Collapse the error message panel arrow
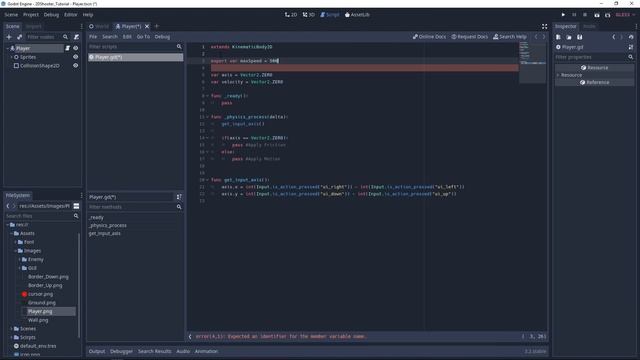The width and height of the screenshot is (640, 360). (x=190, y=337)
